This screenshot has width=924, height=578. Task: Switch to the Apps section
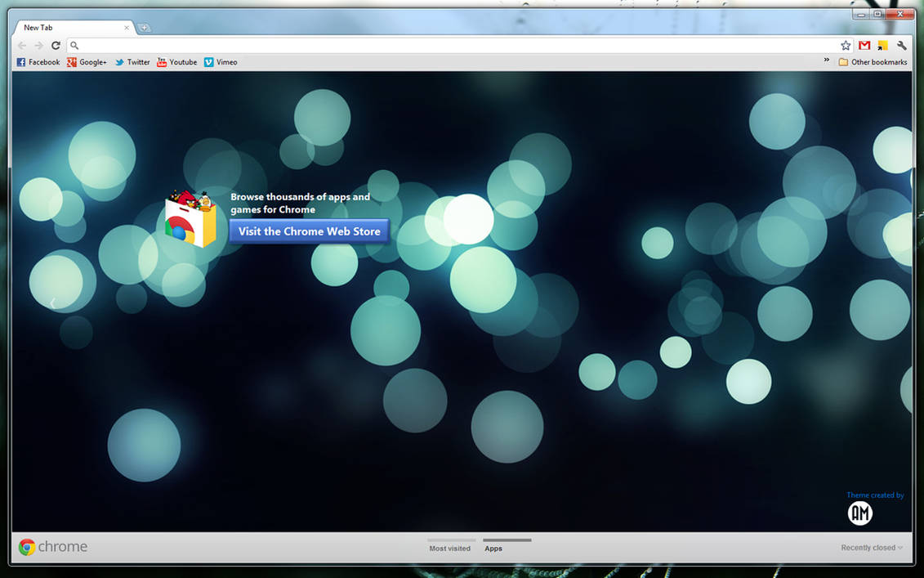click(x=493, y=548)
